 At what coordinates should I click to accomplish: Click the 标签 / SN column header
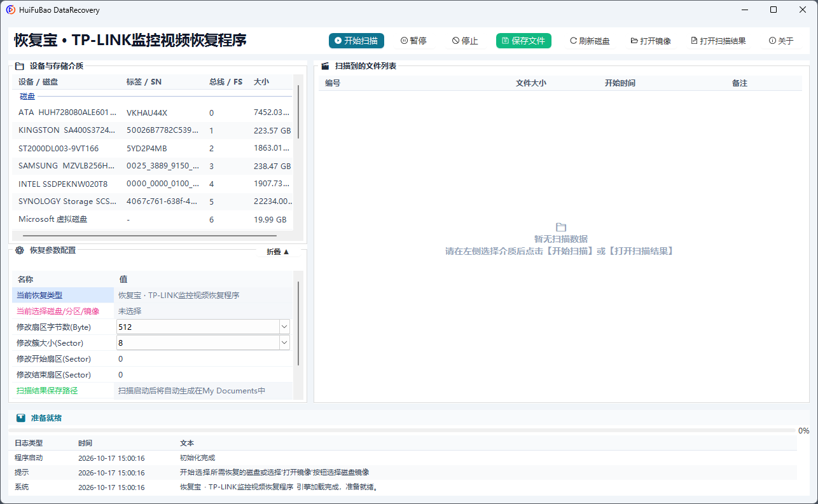144,82
